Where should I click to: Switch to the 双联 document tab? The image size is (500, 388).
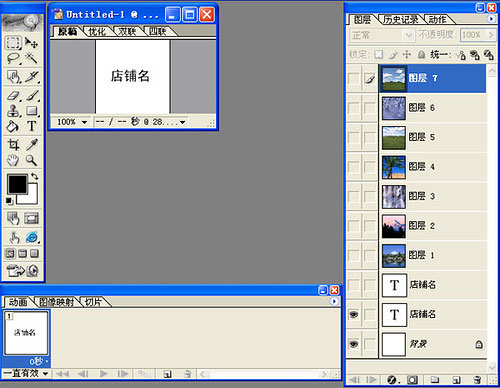click(x=127, y=32)
